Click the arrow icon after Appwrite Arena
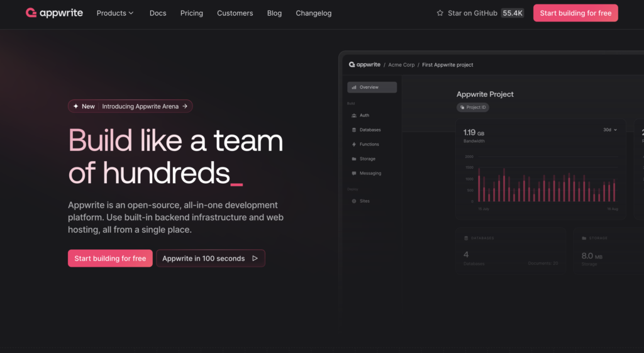This screenshot has width=644, height=353. click(x=185, y=106)
